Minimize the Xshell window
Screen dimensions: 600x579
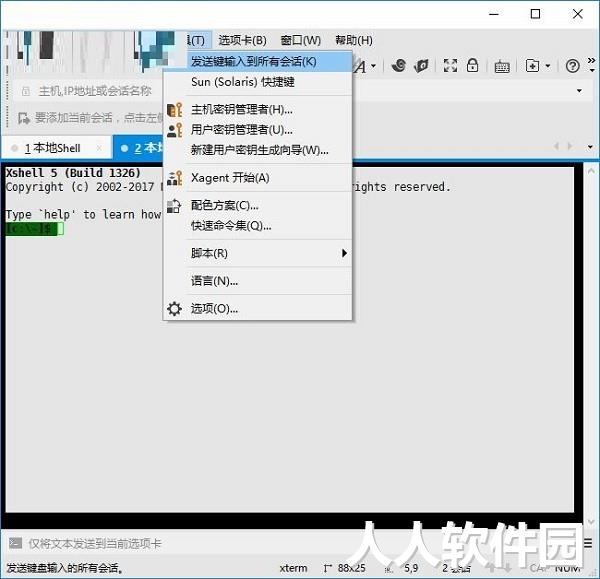pos(494,14)
